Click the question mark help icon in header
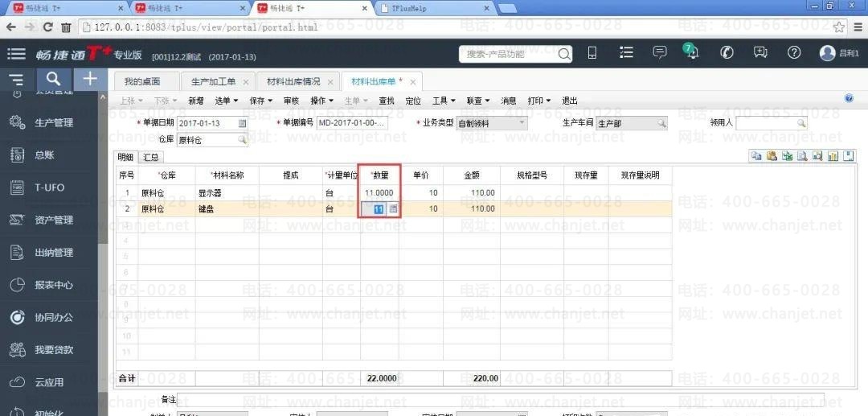This screenshot has height=416, width=868. point(794,52)
